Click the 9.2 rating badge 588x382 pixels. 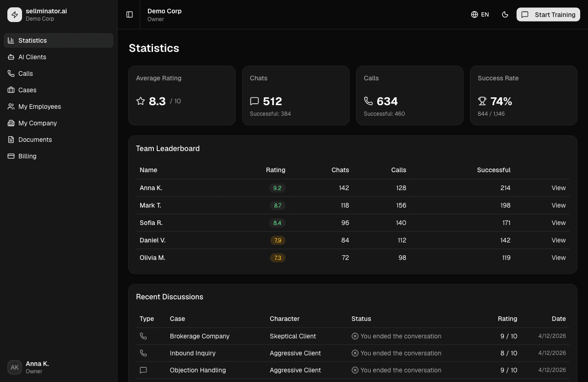pyautogui.click(x=277, y=188)
